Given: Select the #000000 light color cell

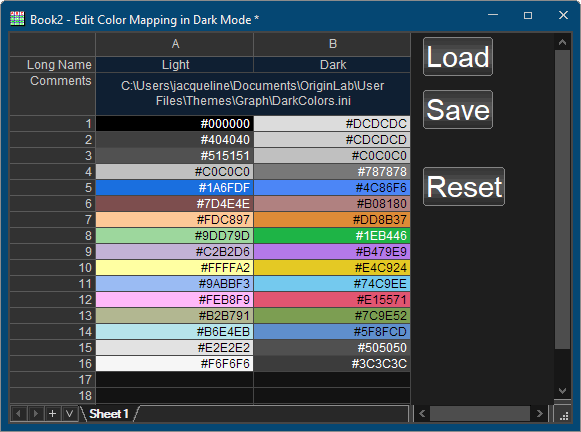Looking at the screenshot, I should tap(175, 124).
